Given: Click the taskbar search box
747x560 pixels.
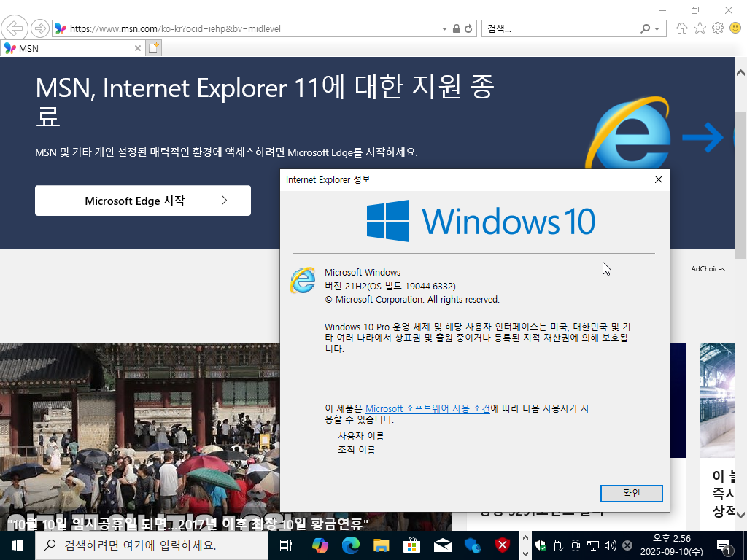Looking at the screenshot, I should click(152, 545).
